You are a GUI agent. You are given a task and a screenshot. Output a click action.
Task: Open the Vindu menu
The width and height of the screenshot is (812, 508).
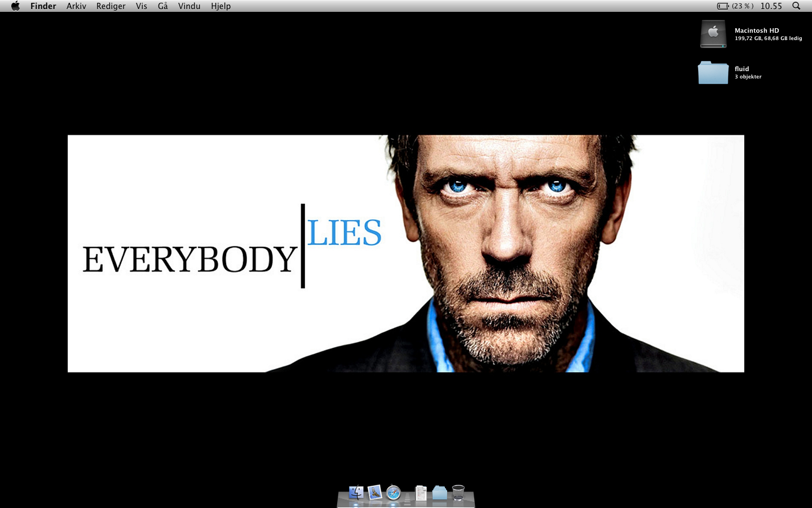pyautogui.click(x=189, y=6)
